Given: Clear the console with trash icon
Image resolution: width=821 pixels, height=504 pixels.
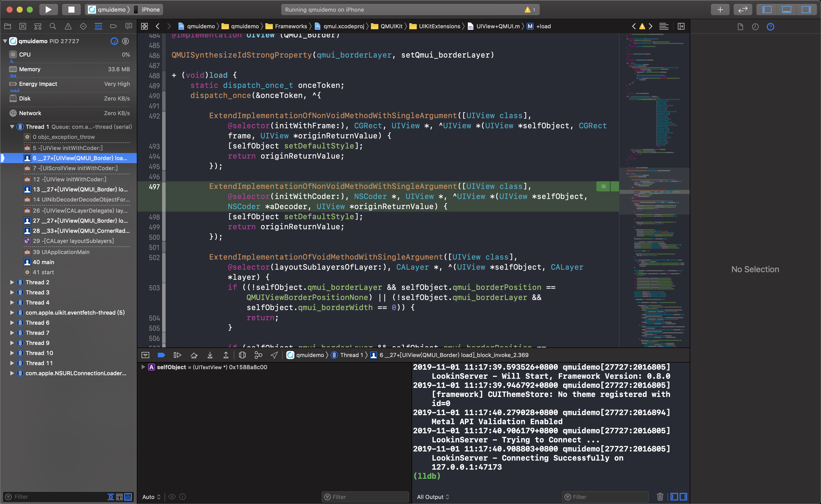Looking at the screenshot, I should click(660, 497).
